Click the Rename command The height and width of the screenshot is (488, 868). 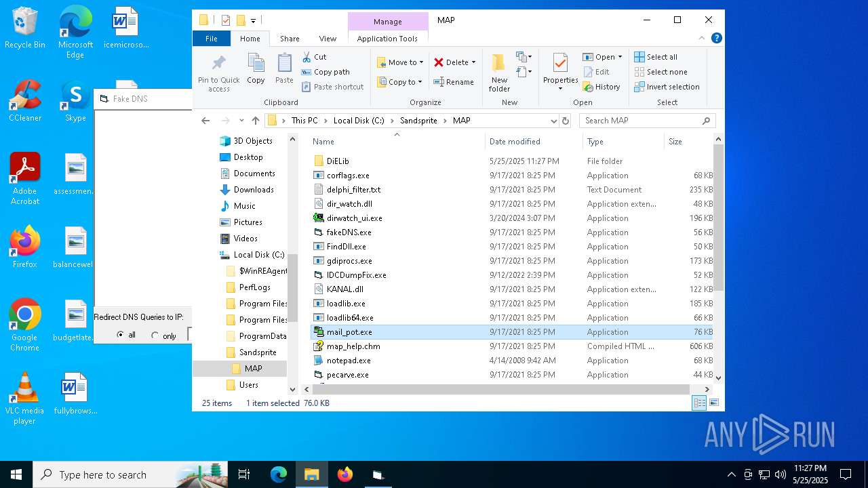[x=454, y=82]
